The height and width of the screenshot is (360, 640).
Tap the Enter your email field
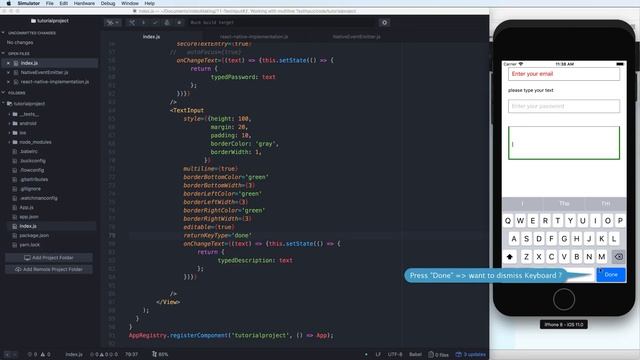564,74
